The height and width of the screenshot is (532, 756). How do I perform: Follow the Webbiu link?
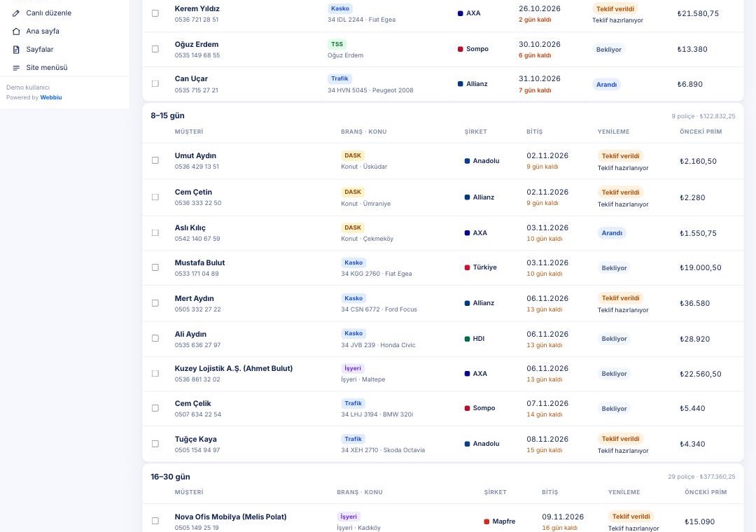coord(51,97)
